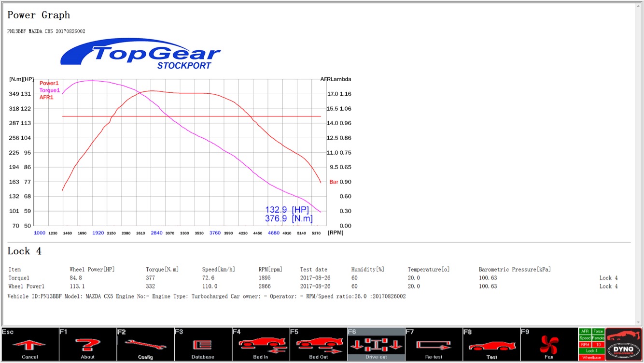
Task: Click the Bed Out car icon
Action: point(318,345)
